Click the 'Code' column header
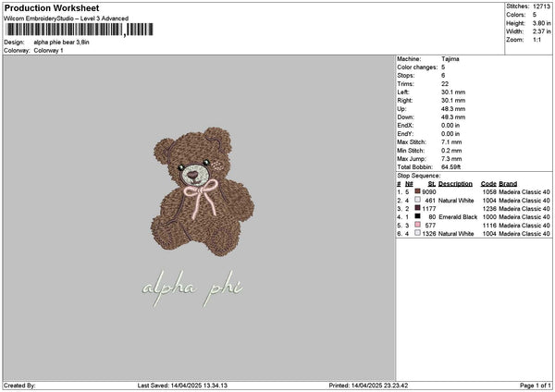Screen dimensions: 555x392 pos(488,184)
